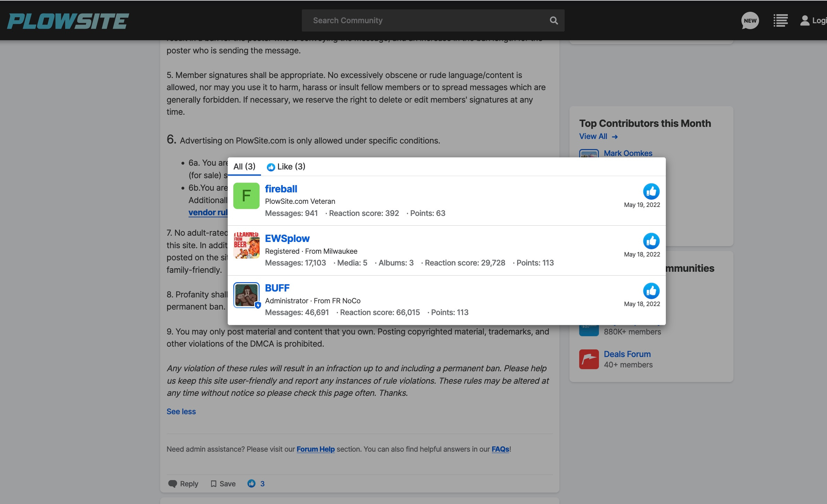Viewport: 827px width, 504px height.
Task: Click BUFF's avatar image
Action: pos(246,295)
